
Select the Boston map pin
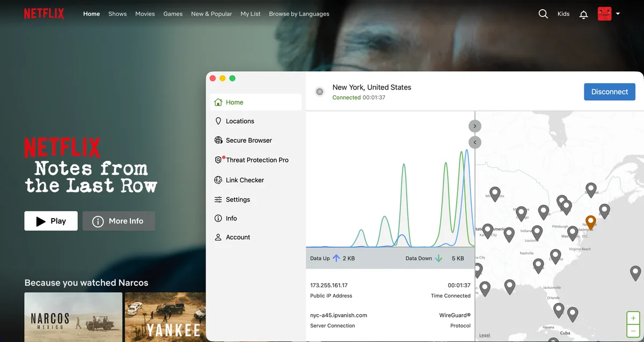pyautogui.click(x=604, y=210)
